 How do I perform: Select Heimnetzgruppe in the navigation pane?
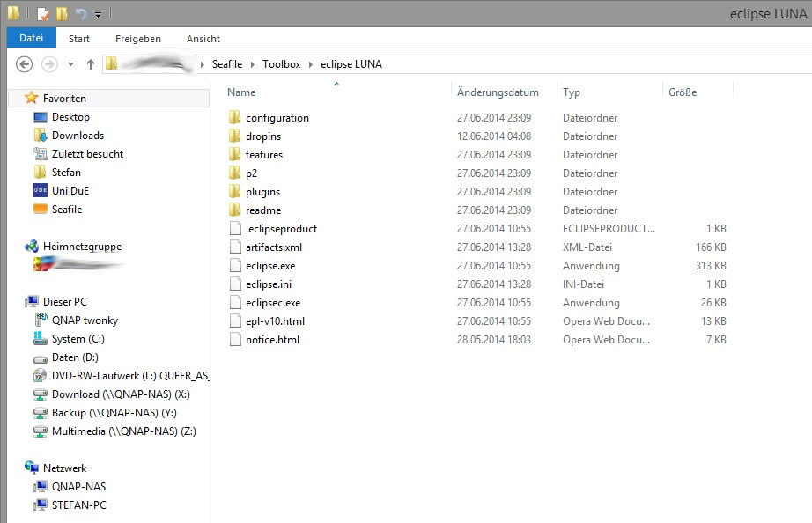pos(82,247)
